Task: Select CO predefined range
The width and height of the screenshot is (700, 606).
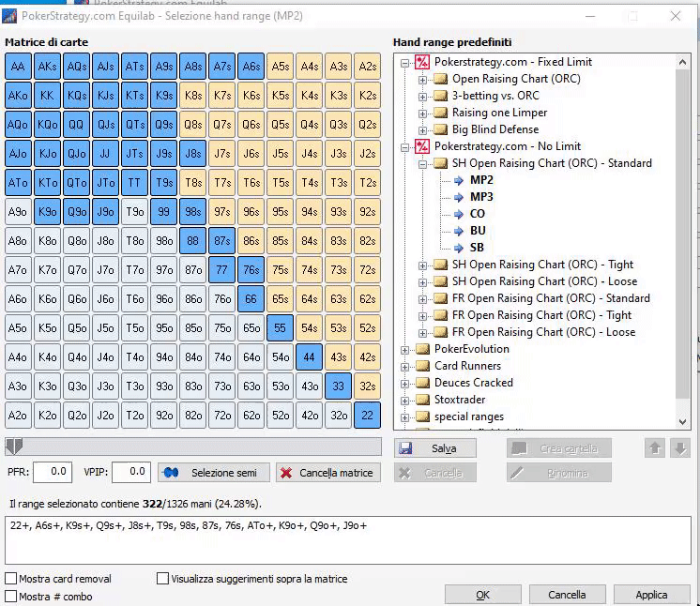Action: pos(478,214)
